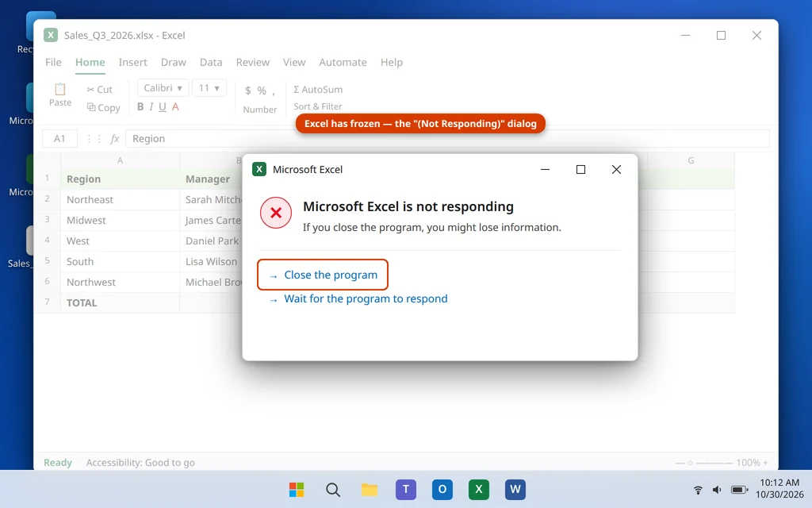The height and width of the screenshot is (508, 812).
Task: Switch to the Draw tab
Action: 174,62
